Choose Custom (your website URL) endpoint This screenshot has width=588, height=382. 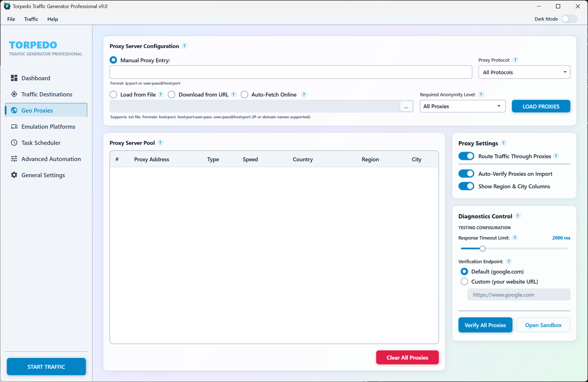tap(464, 281)
